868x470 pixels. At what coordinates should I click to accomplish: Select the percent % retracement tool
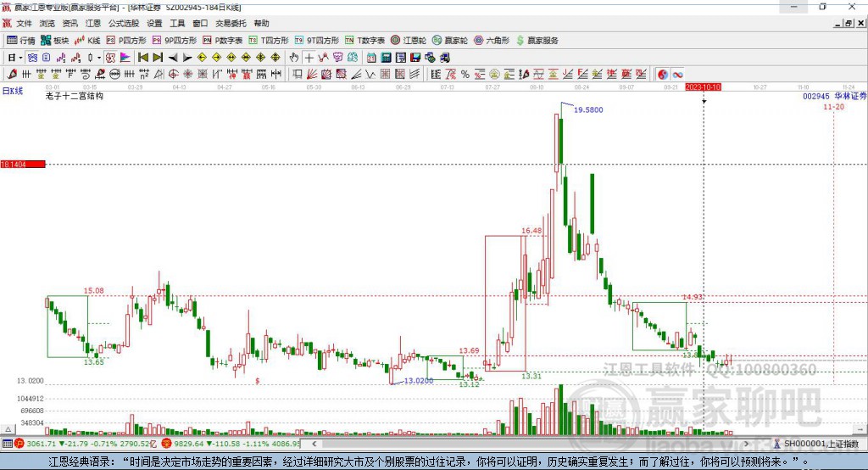click(465, 75)
